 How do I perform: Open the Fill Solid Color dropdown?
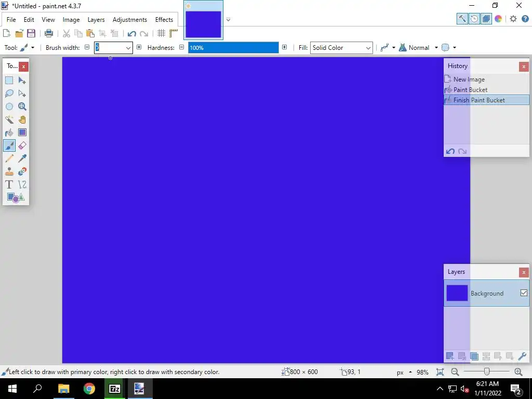click(341, 48)
